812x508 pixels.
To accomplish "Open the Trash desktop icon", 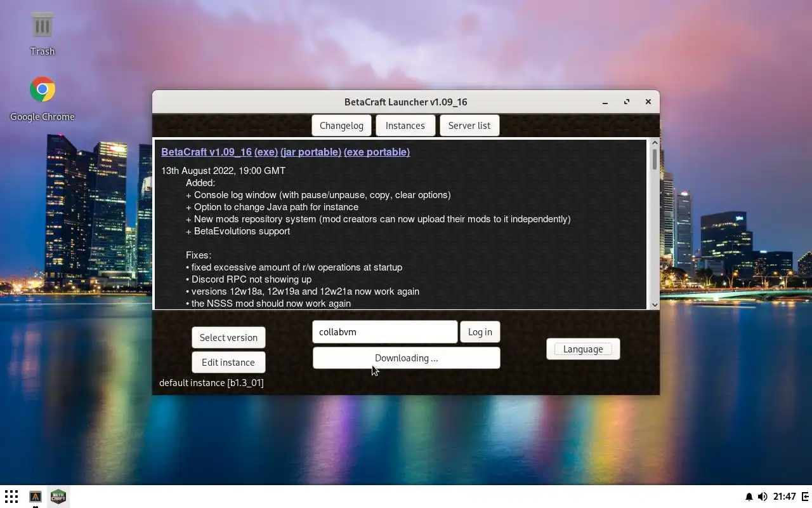I will click(42, 34).
